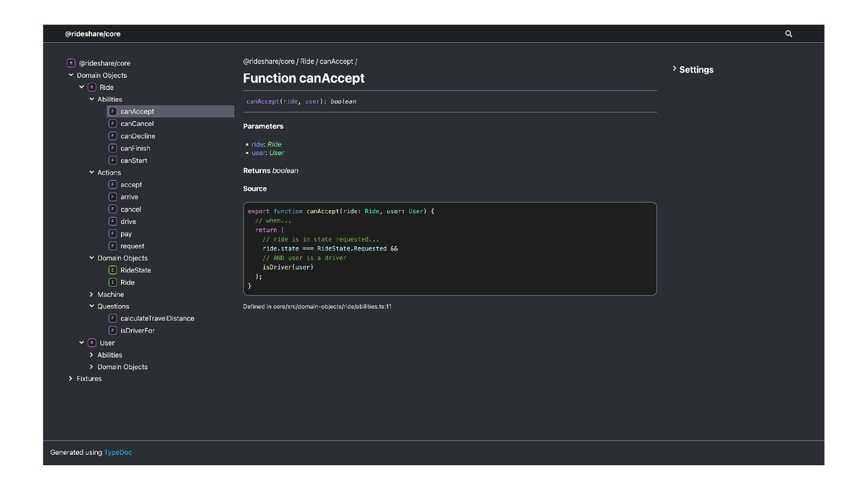
Task: Click the function icon beside cancel
Action: coord(113,209)
